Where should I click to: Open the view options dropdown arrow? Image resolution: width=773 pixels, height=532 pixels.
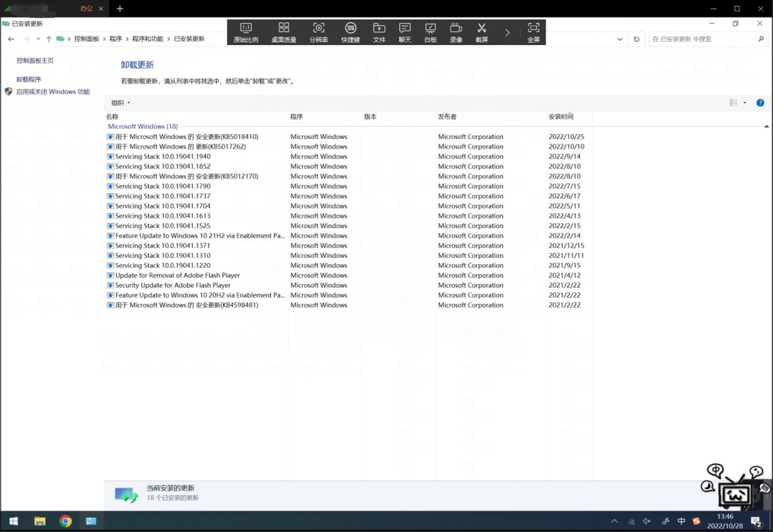(745, 103)
